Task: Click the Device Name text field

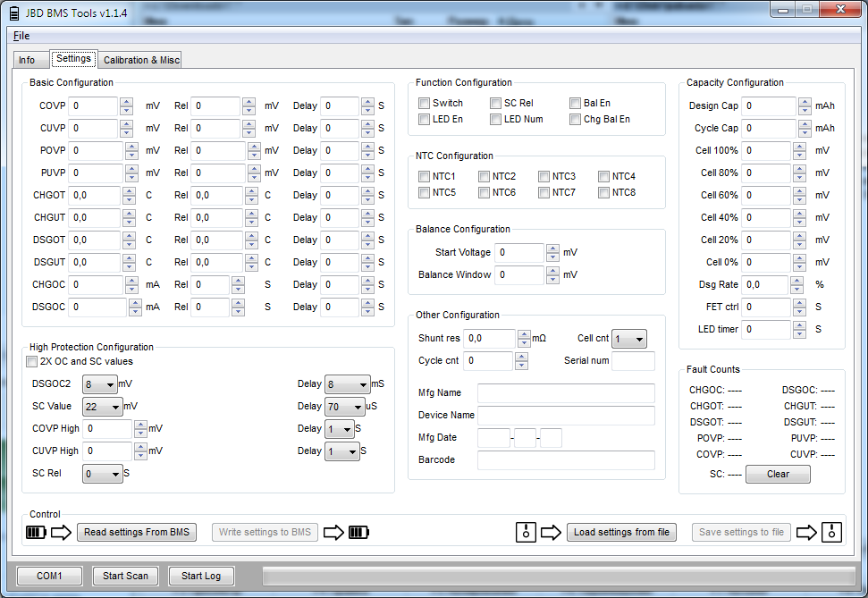Action: [567, 416]
